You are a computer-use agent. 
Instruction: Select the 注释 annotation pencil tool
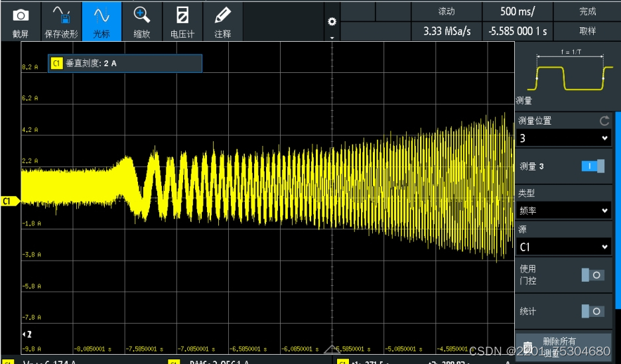pyautogui.click(x=222, y=15)
